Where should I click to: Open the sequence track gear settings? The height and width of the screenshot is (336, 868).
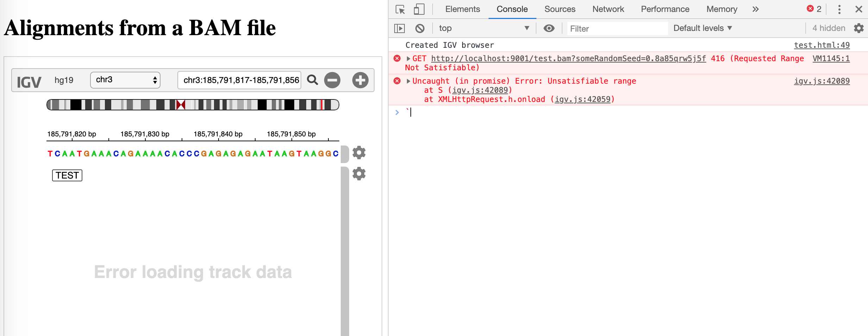359,153
